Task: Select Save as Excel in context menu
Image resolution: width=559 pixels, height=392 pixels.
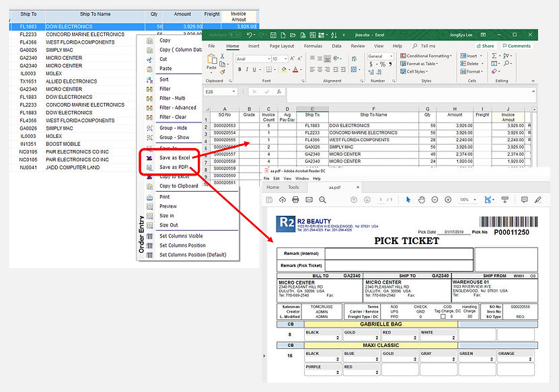Action: [x=174, y=157]
